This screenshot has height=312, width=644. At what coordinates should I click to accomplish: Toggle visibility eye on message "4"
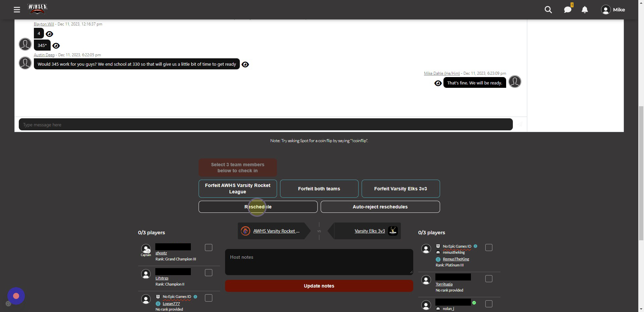click(x=49, y=34)
